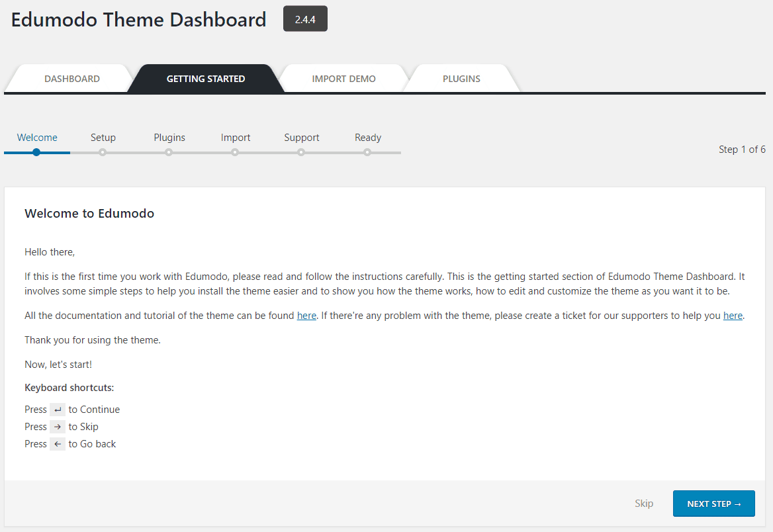
Task: Click the Import step indicator dot
Action: [235, 152]
